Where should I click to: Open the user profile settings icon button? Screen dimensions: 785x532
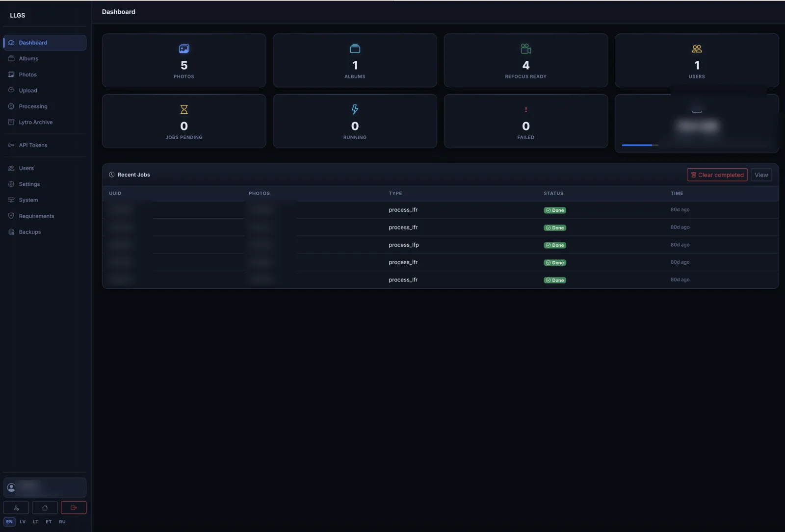pyautogui.click(x=16, y=507)
